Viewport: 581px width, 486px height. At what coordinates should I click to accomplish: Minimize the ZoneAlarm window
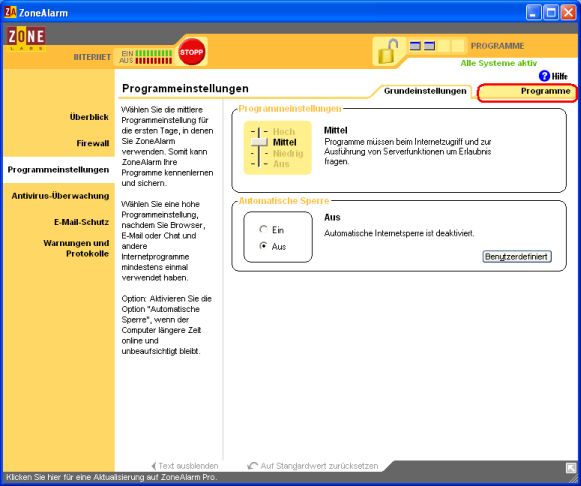[x=533, y=13]
